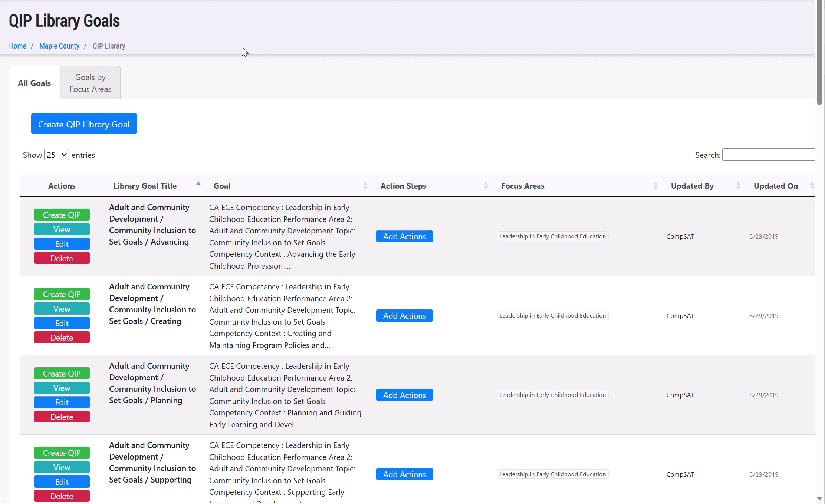The width and height of the screenshot is (825, 504).
Task: Click scrollbar down arrow at bottom
Action: pos(820,499)
